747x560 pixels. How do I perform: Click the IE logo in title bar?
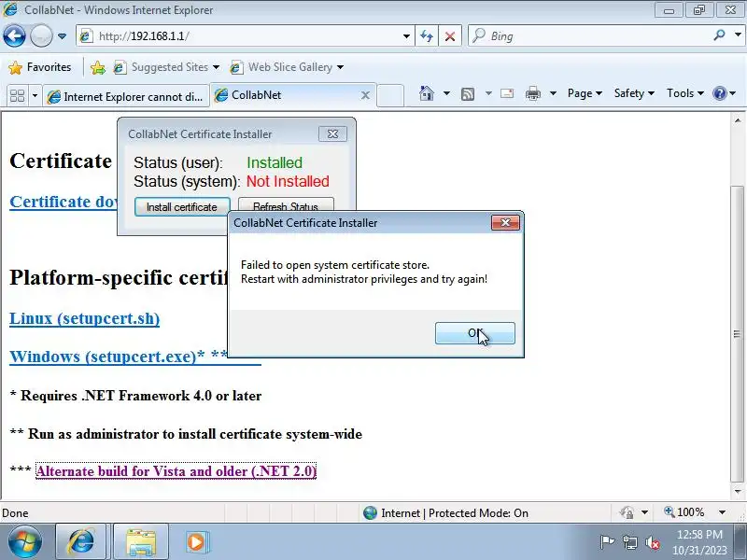pyautogui.click(x=10, y=9)
